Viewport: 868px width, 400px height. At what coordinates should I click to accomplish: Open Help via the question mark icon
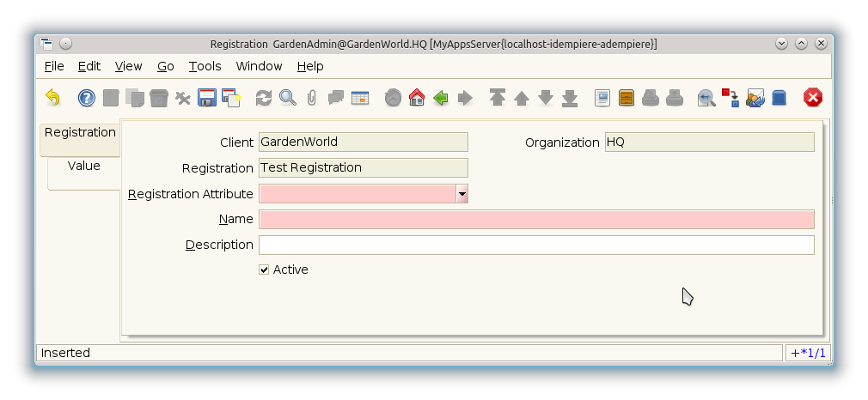(87, 98)
